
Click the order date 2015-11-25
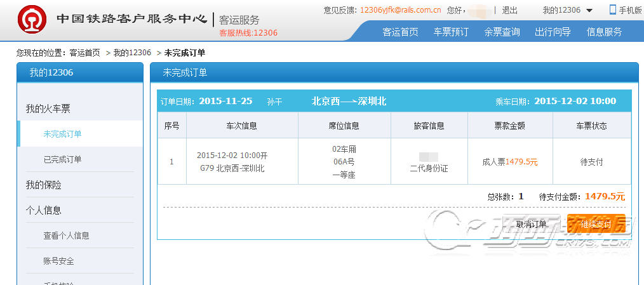click(225, 101)
